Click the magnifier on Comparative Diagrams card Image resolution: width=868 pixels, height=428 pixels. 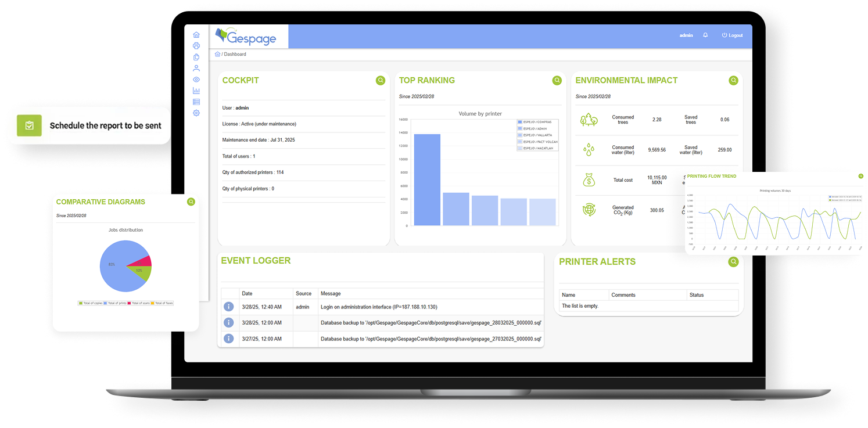[191, 202]
